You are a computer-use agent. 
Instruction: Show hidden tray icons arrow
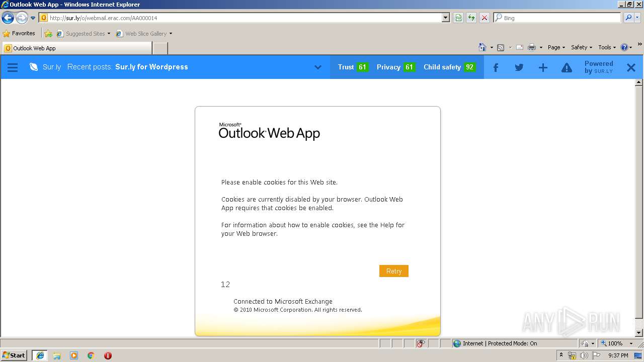click(x=561, y=355)
